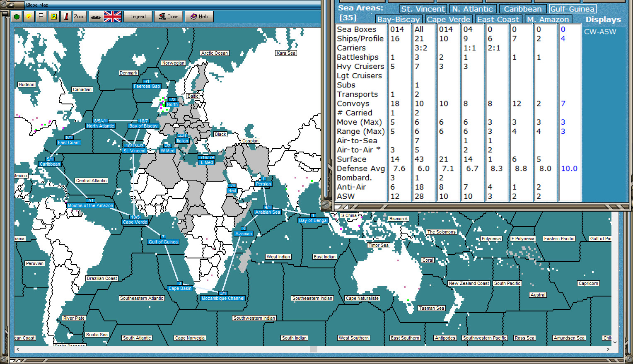
Task: Click the Gulf of Guinea map label
Action: [x=163, y=242]
